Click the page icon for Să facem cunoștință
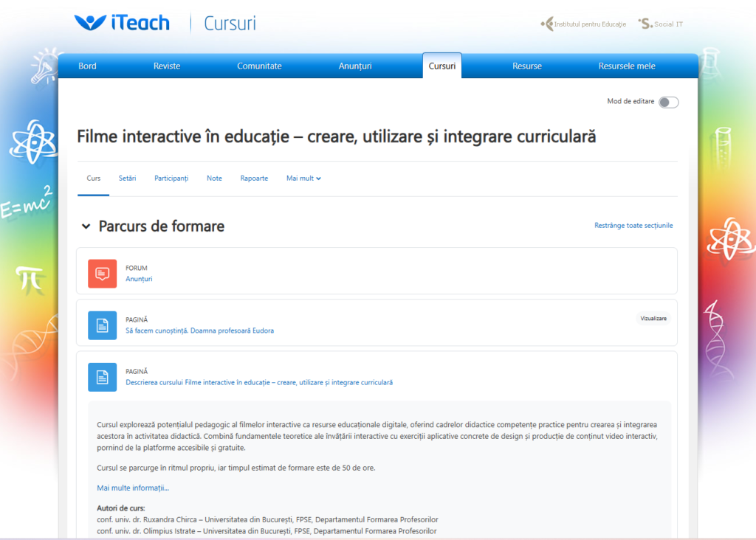This screenshot has width=756, height=540. [102, 325]
